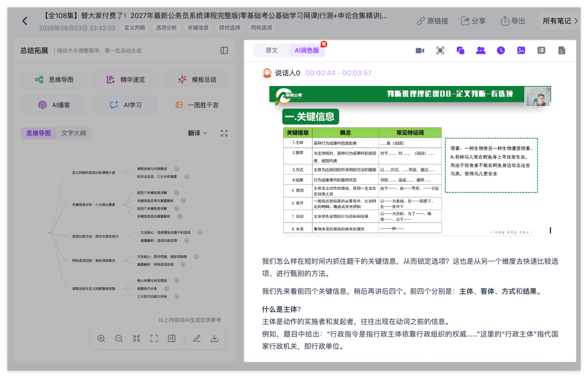Click the corner-brackets frame icon in mind map toolbar
Viewport: 588px width, 378px height.
[x=154, y=339]
